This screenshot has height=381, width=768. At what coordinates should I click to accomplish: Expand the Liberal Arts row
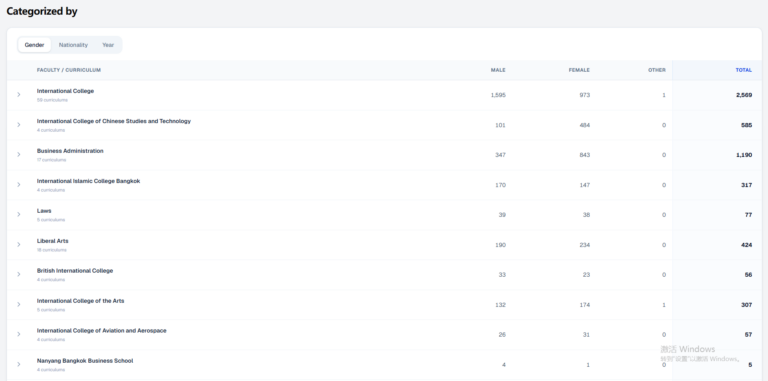(x=19, y=244)
